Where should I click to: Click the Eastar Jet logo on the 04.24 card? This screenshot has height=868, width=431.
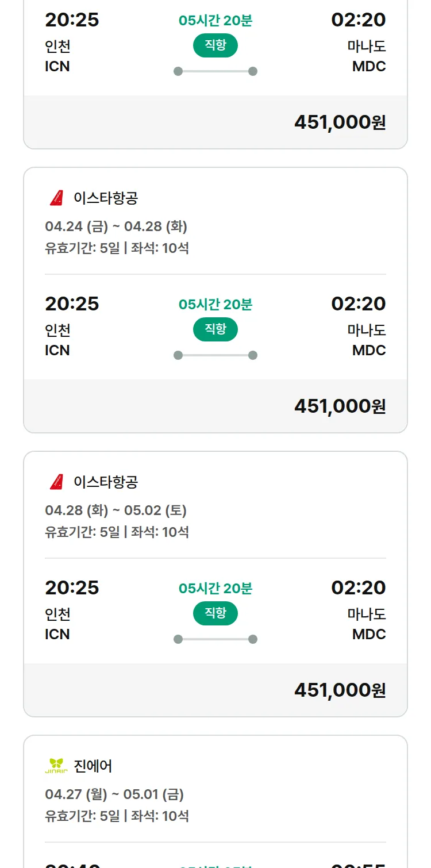[56, 198]
